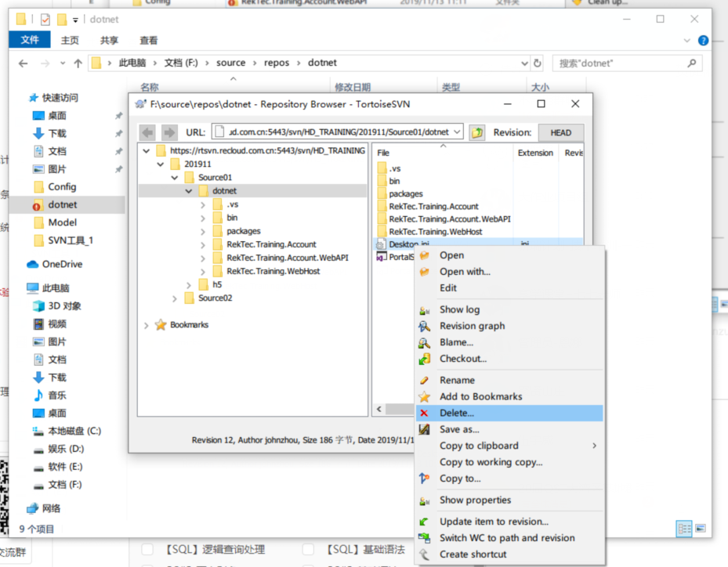This screenshot has height=567, width=728.
Task: Open the 主页 ribbon tab in Explorer
Action: tap(70, 41)
